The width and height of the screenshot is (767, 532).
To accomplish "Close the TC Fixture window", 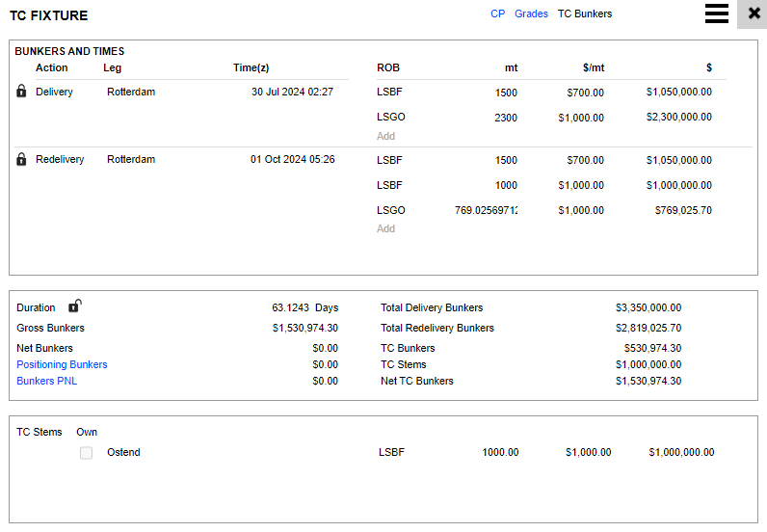I will click(753, 13).
